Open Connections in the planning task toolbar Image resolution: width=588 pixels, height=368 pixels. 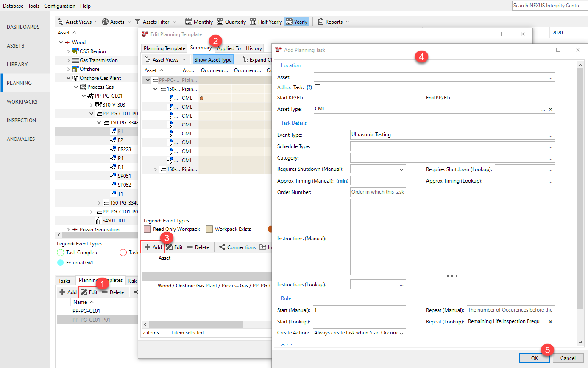237,247
